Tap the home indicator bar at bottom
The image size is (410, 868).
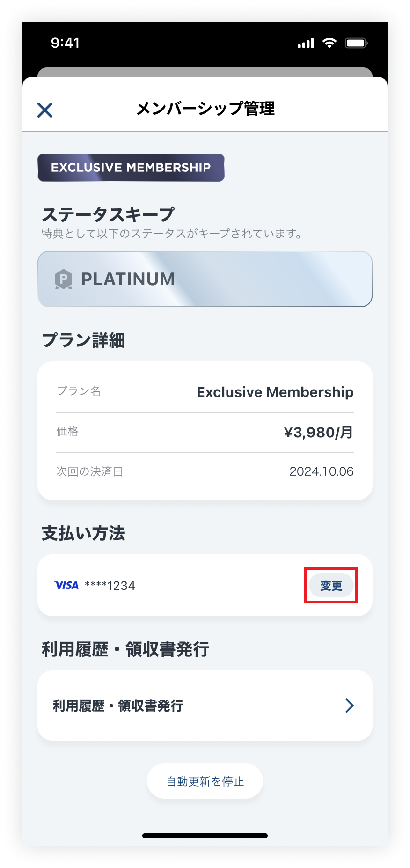click(x=205, y=836)
